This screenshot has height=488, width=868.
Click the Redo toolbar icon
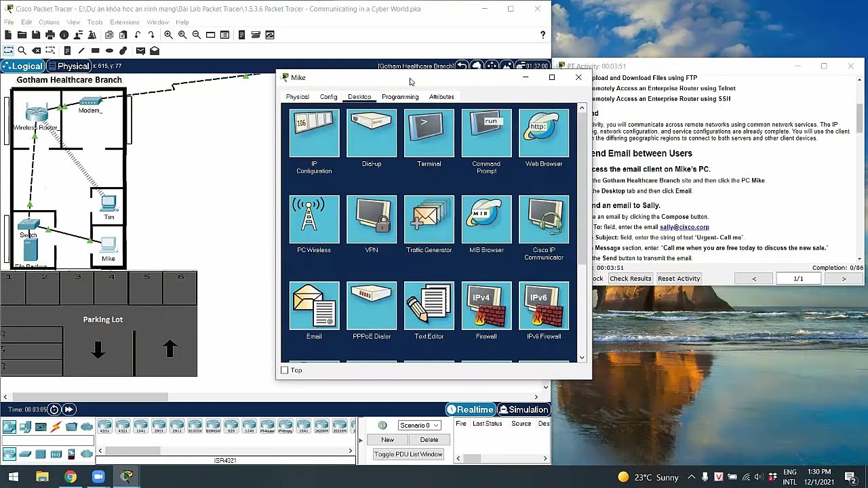point(151,35)
